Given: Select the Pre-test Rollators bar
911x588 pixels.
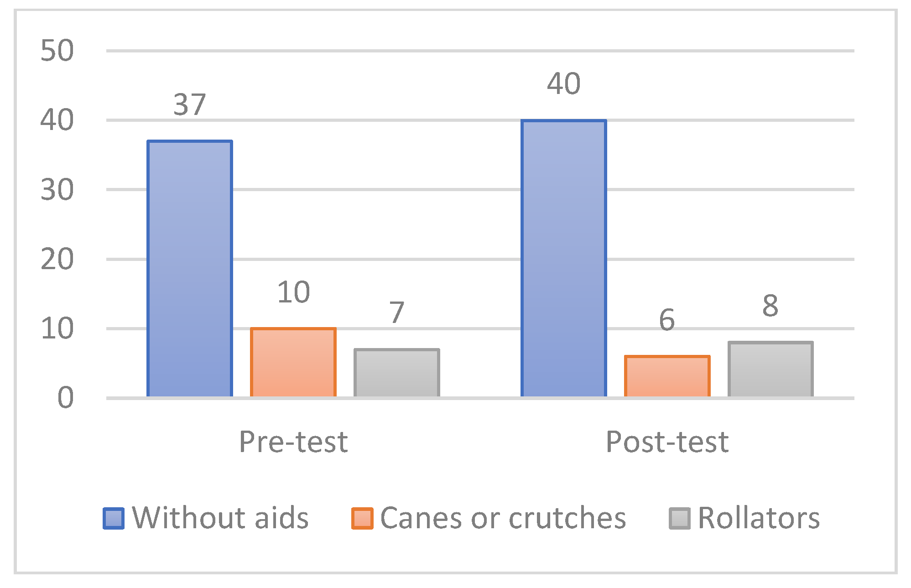Looking at the screenshot, I should (397, 373).
